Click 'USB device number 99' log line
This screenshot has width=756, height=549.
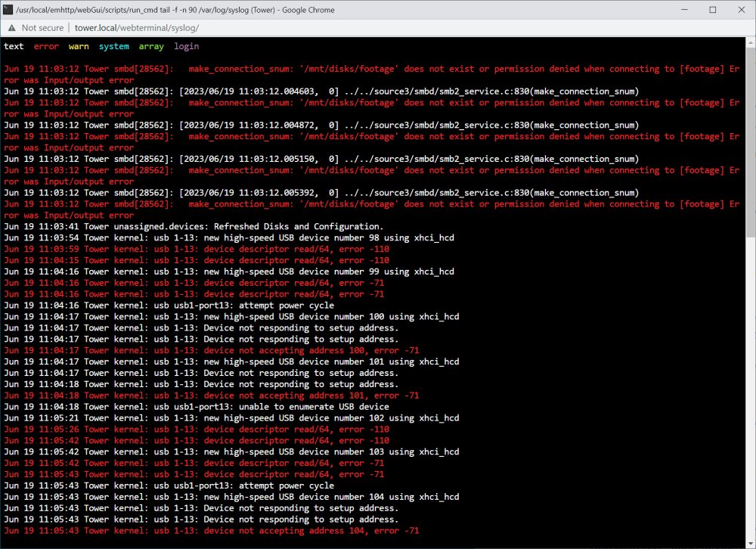point(229,271)
